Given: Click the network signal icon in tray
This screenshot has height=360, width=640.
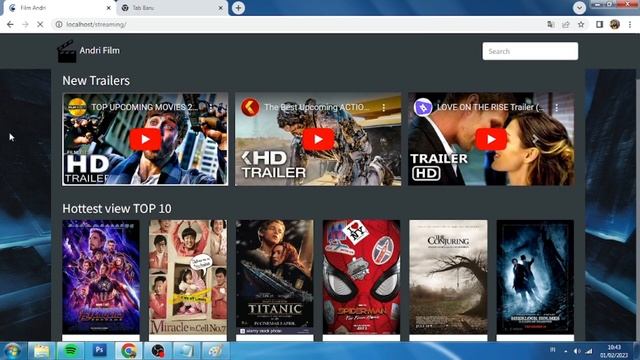Looking at the screenshot, I should tap(589, 351).
